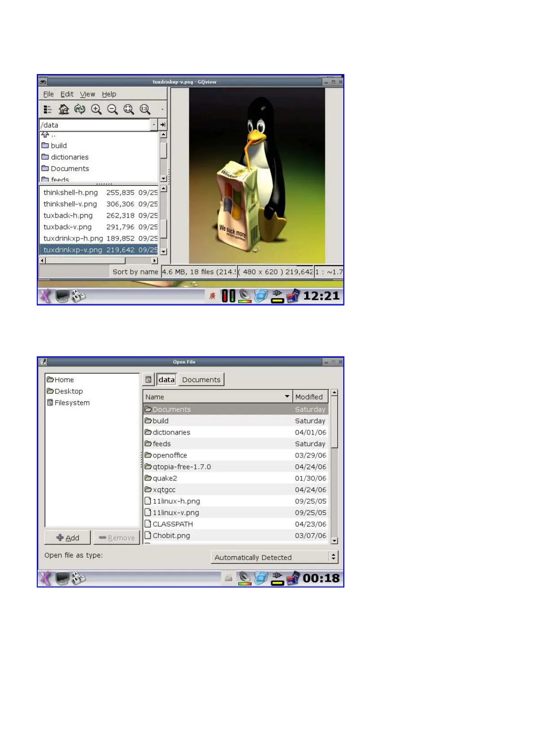Click printer icon in lower taskbar
The height and width of the screenshot is (756, 534).
coord(228,578)
